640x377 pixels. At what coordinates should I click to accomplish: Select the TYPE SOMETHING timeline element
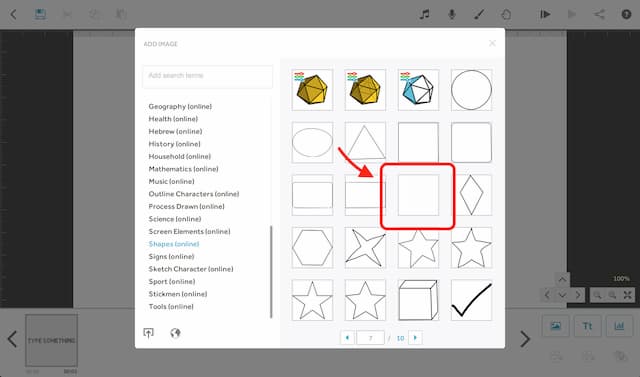coord(51,340)
